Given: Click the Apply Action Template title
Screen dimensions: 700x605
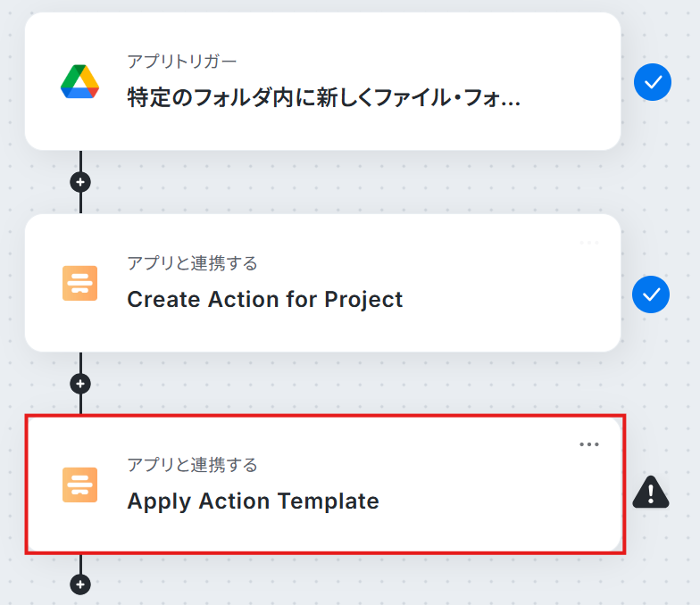Looking at the screenshot, I should pos(253,501).
